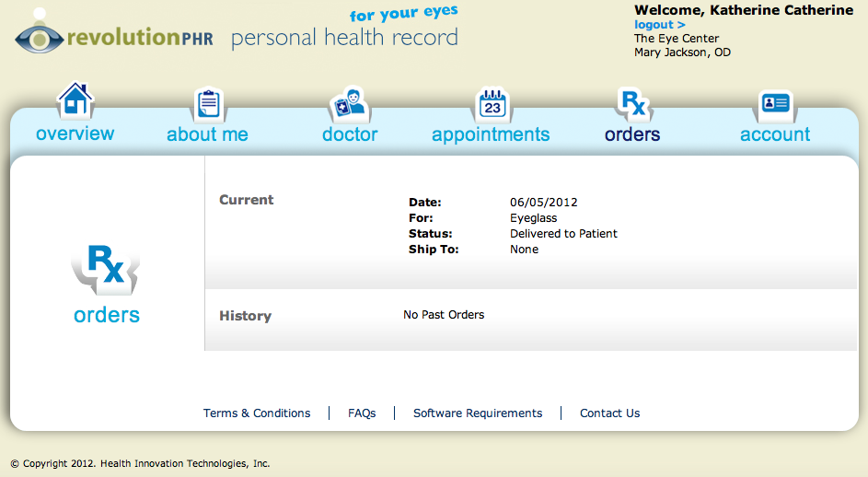
Task: Click the History section heading
Action: 245,316
